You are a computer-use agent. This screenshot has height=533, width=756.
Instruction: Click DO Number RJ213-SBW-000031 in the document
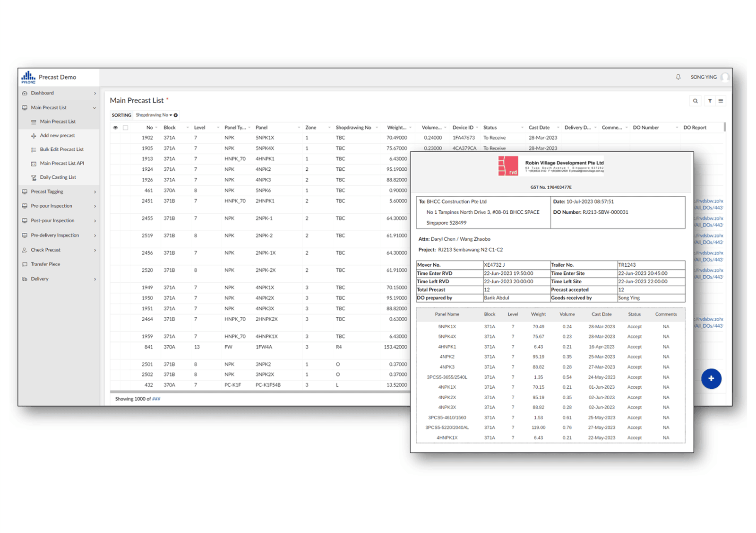[x=605, y=212]
